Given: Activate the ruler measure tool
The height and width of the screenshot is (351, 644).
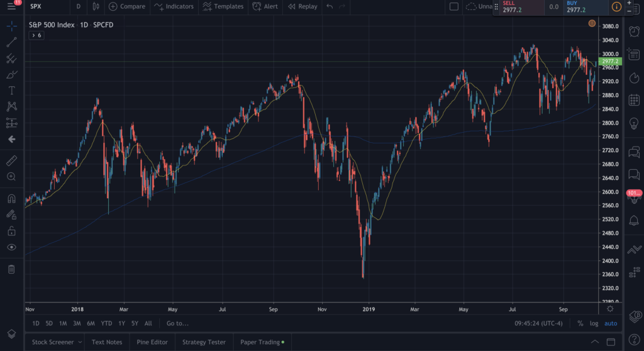Looking at the screenshot, I should pos(11,160).
